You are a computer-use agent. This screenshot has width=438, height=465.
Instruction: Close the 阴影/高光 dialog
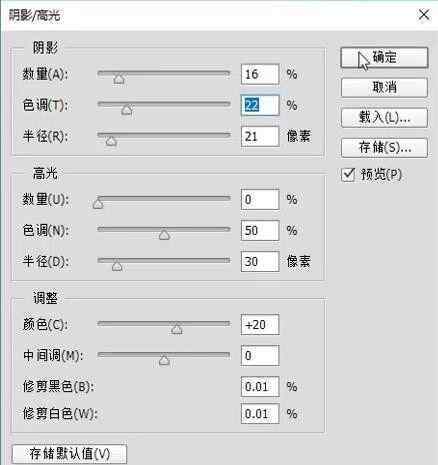tap(424, 15)
